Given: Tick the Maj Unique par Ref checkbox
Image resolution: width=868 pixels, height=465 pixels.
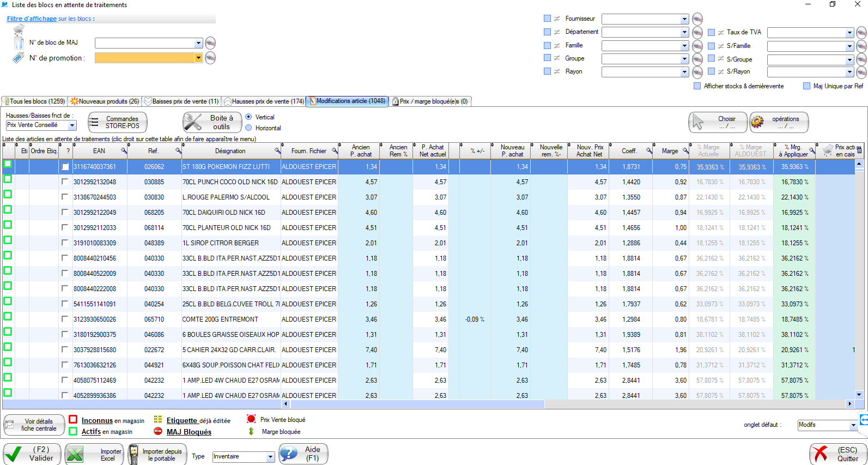Looking at the screenshot, I should [x=806, y=86].
